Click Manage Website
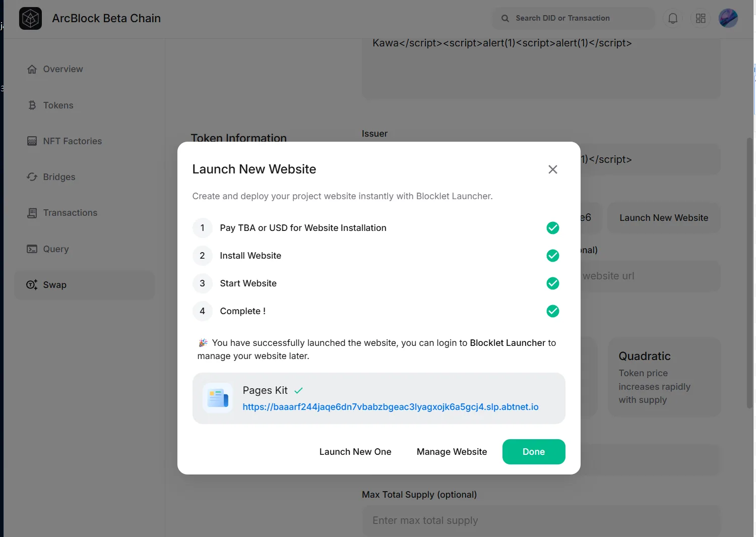 (452, 452)
